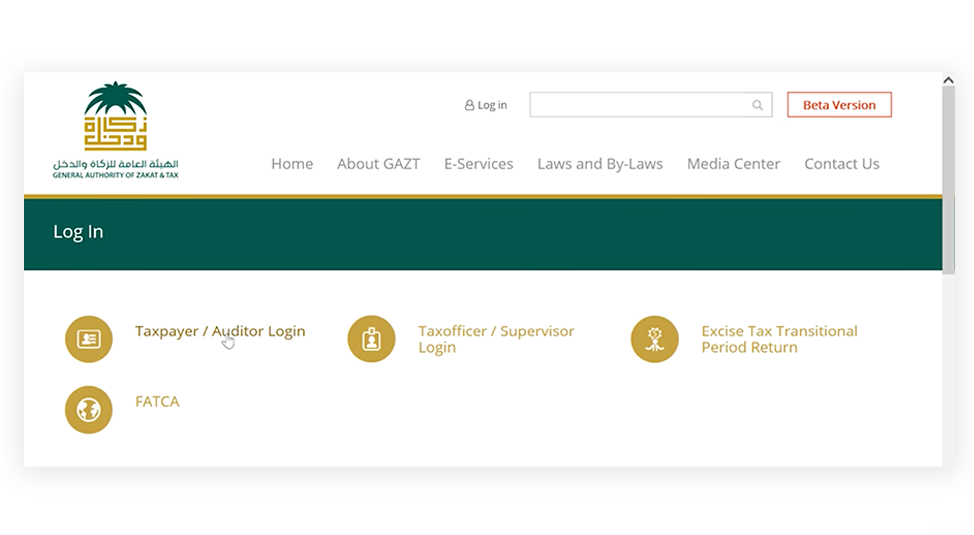Click the Taxpayer / Auditor ID card icon
The image size is (974, 535).
[x=89, y=339]
